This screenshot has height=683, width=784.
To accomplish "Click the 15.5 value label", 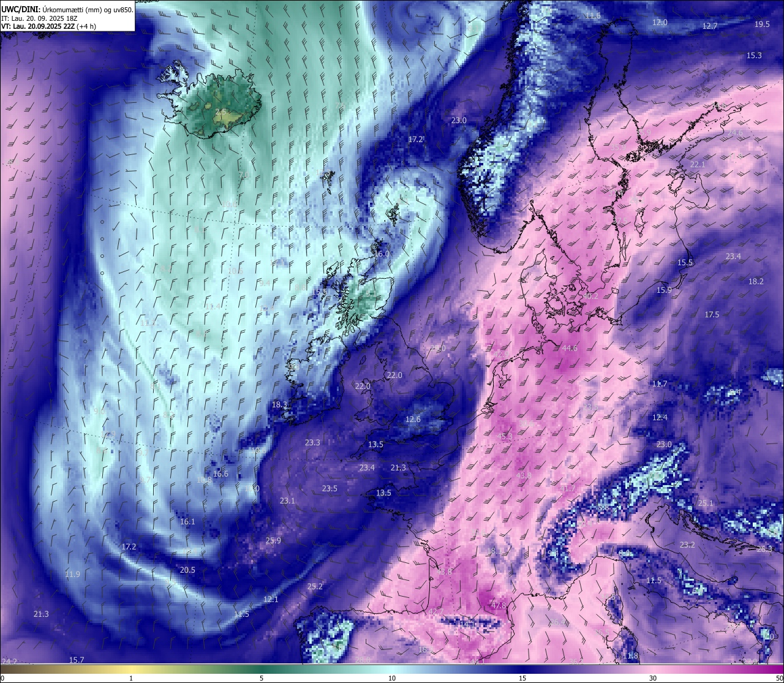I will (x=685, y=263).
